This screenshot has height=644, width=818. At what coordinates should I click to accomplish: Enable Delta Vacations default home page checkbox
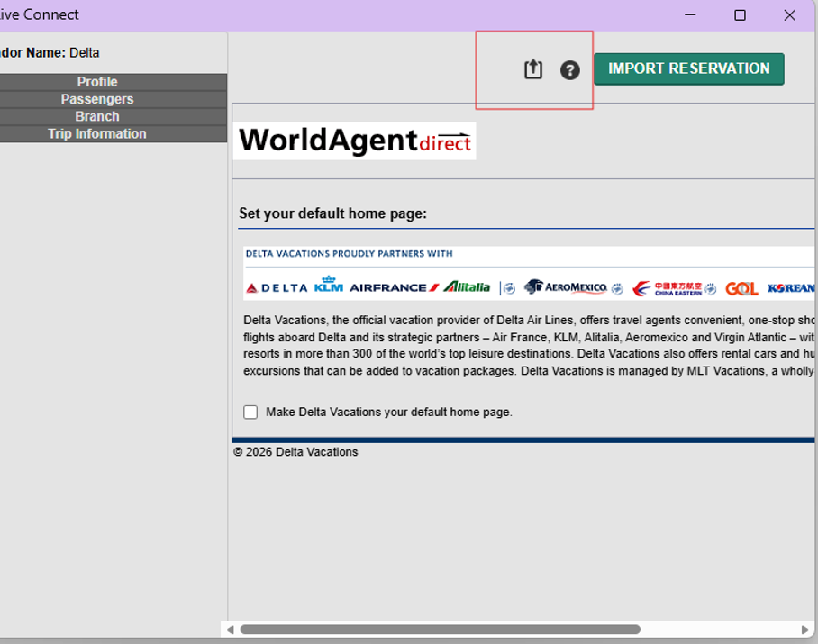coord(250,412)
